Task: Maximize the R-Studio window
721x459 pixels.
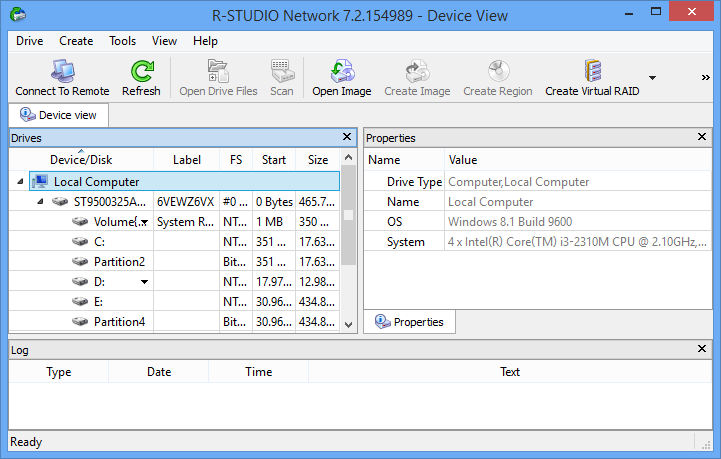Action: click(656, 12)
